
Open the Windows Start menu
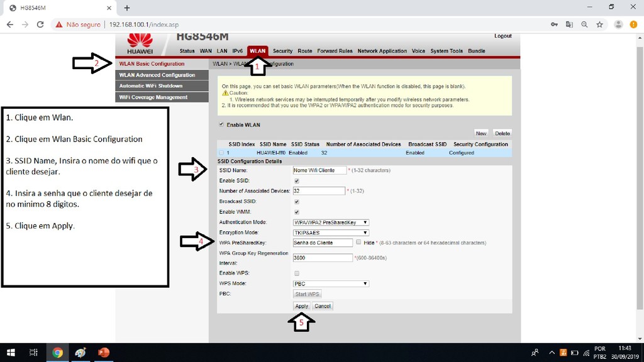(x=11, y=353)
